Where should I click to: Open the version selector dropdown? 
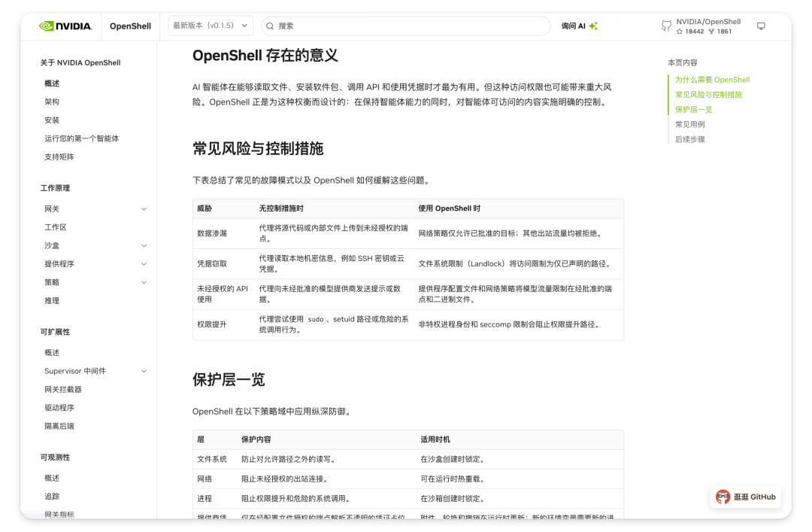tap(211, 26)
